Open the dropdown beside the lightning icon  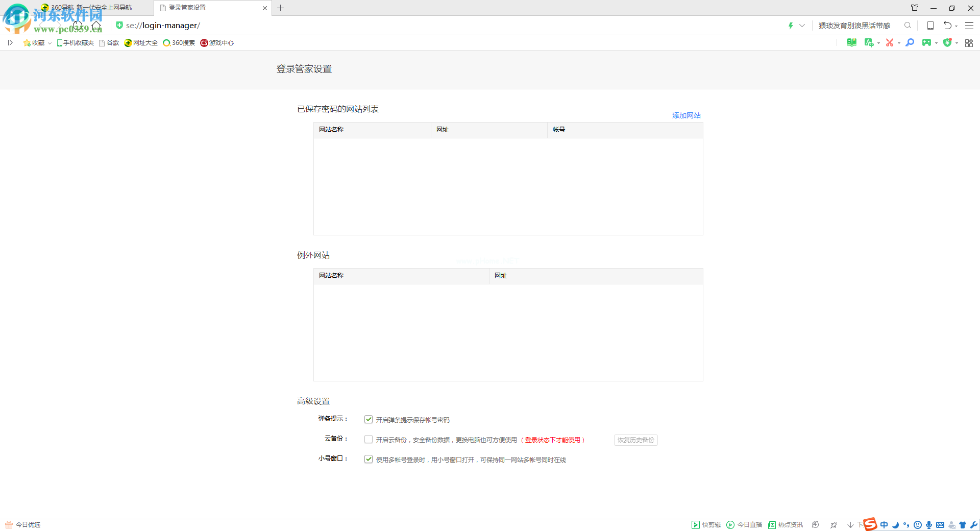point(802,26)
